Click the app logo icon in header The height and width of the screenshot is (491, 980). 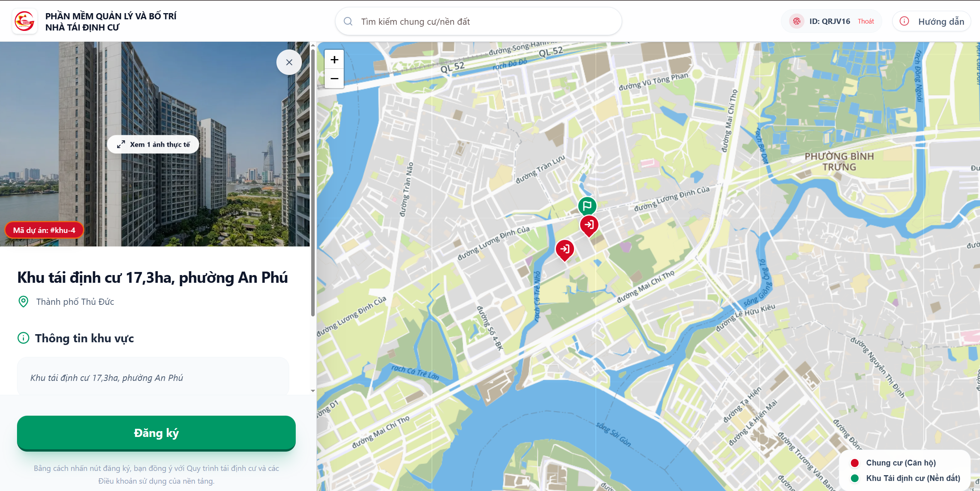pos(25,21)
